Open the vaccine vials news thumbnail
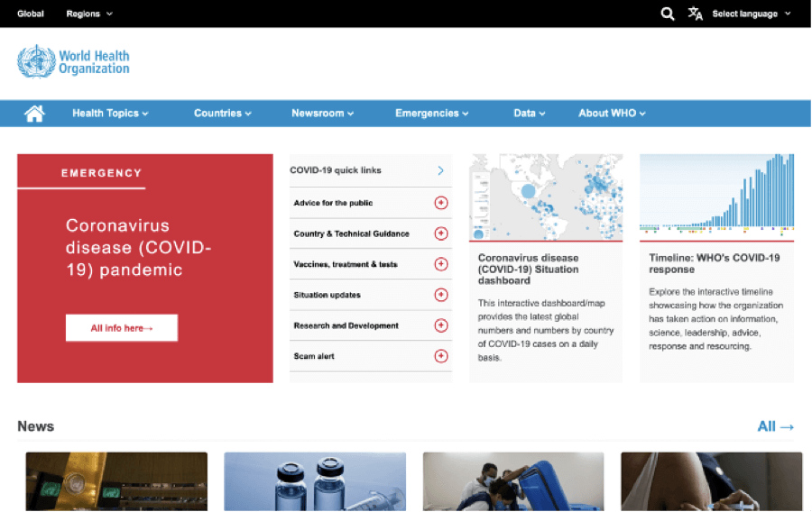 (315, 481)
